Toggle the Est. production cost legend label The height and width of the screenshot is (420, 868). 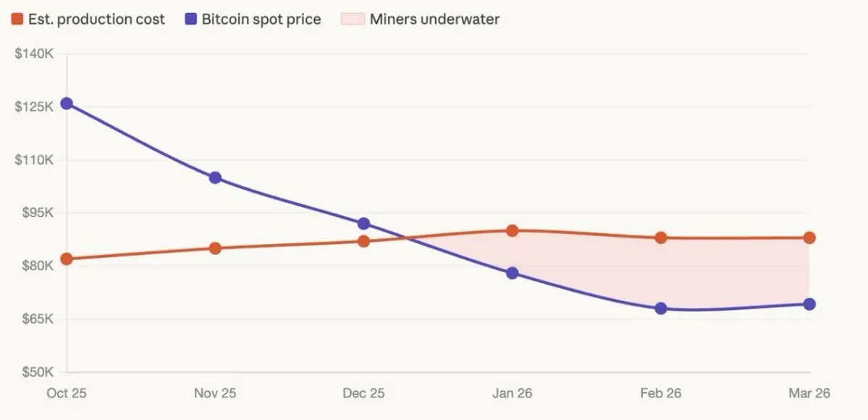click(96, 20)
